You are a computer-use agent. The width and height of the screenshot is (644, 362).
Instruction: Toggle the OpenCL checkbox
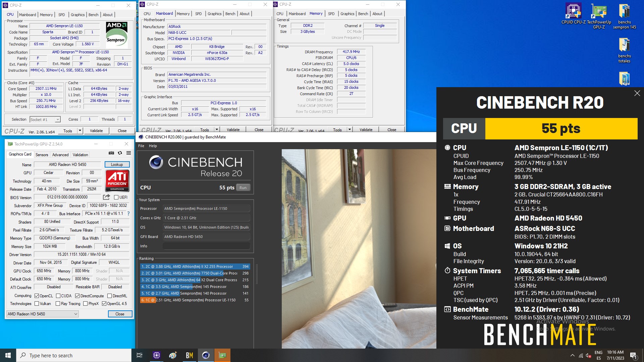(x=37, y=296)
